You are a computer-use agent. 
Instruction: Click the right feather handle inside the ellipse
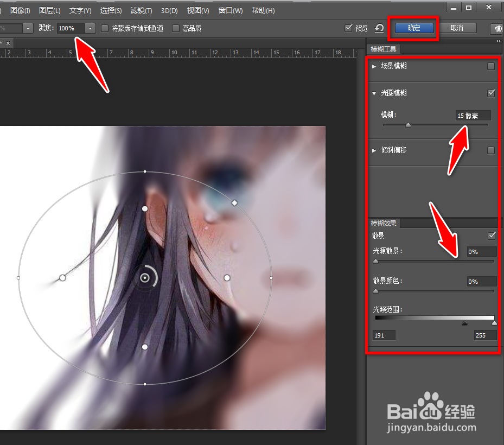coord(227,278)
